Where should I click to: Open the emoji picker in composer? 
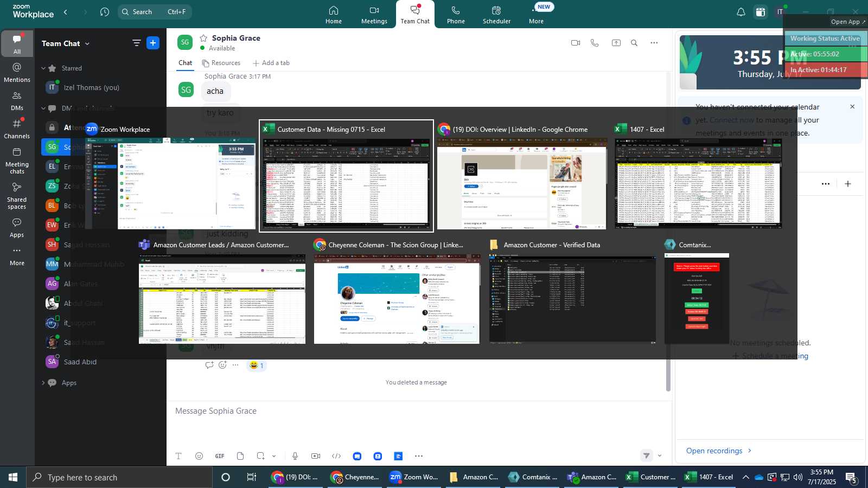pyautogui.click(x=199, y=456)
